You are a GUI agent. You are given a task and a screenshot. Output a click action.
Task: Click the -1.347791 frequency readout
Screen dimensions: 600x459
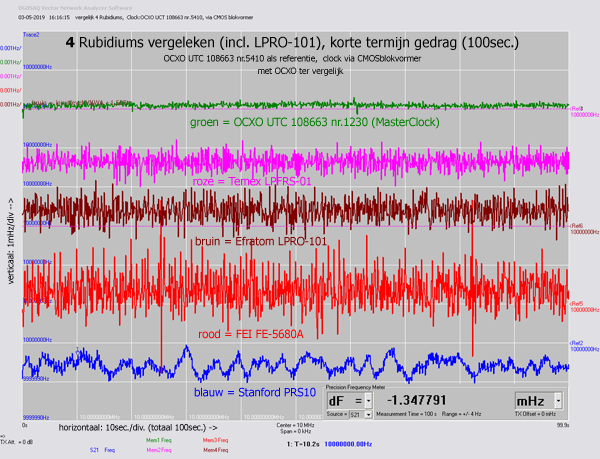click(416, 400)
